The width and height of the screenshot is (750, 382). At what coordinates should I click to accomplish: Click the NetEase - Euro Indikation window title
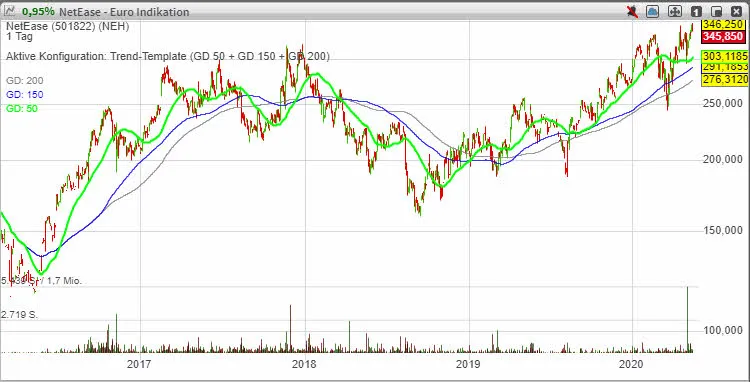124,11
